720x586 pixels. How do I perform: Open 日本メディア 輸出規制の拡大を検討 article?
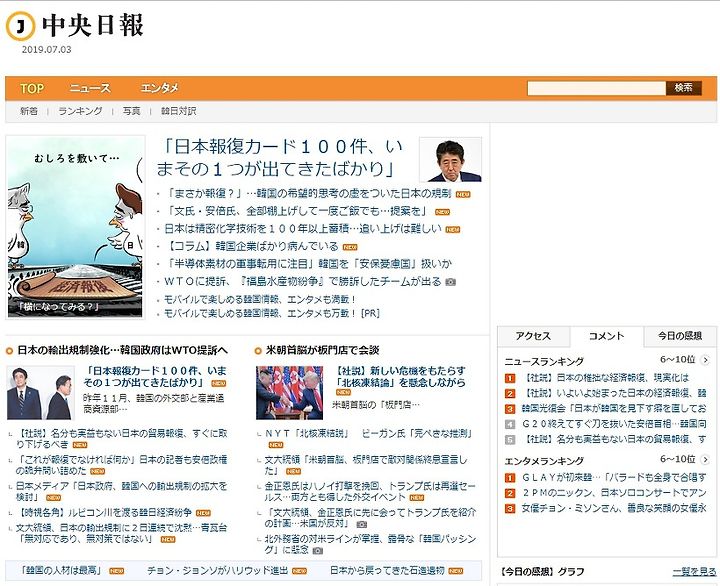[x=122, y=491]
